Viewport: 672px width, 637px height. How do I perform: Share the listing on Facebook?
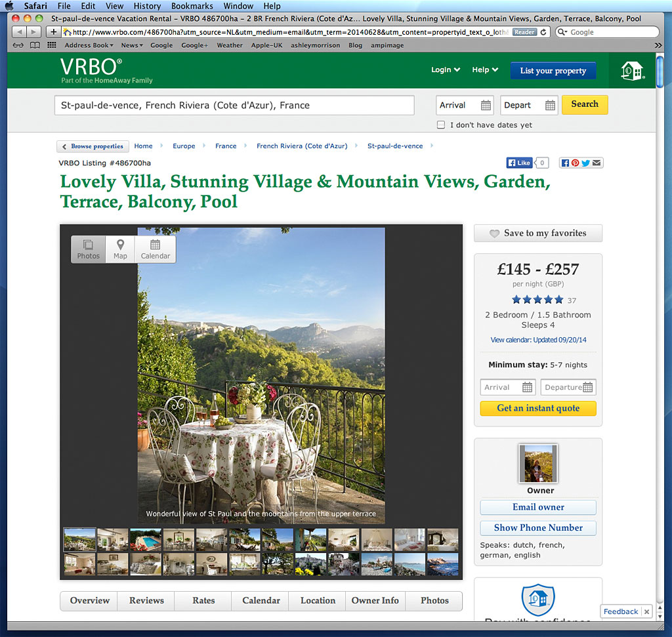click(565, 163)
